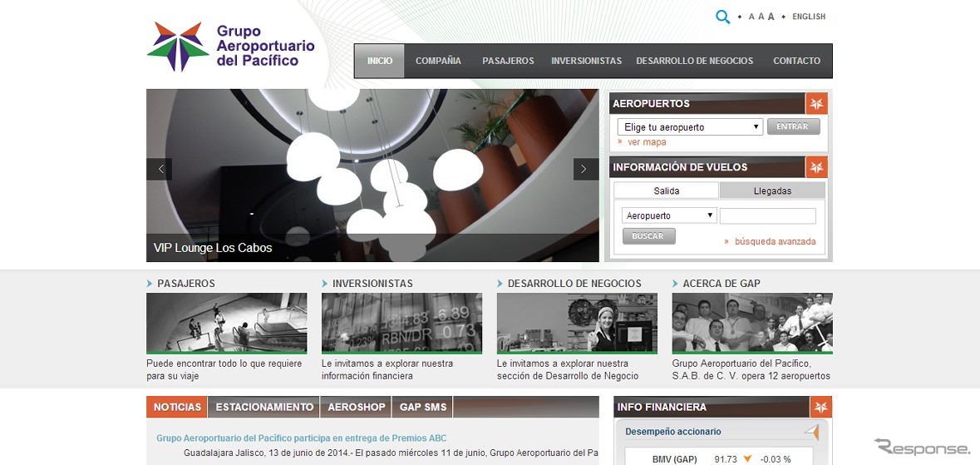
Task: Click the arrow bullet beside Acerca de GAP
Action: pos(675,284)
